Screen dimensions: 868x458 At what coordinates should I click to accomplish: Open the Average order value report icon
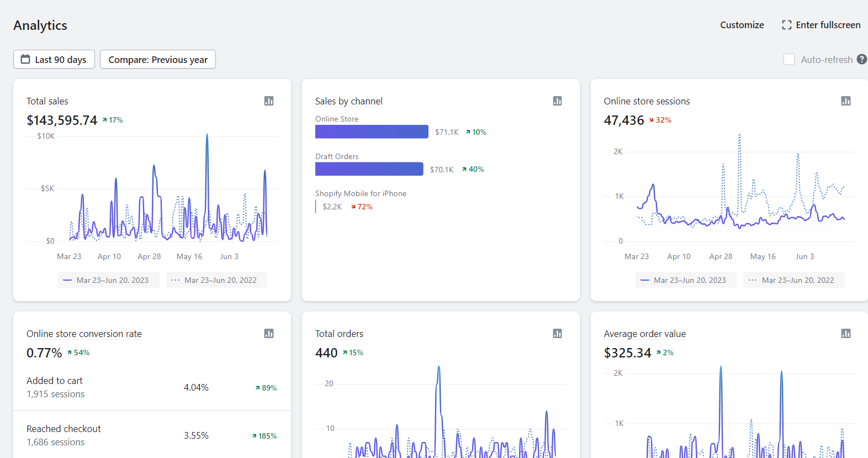pos(845,334)
